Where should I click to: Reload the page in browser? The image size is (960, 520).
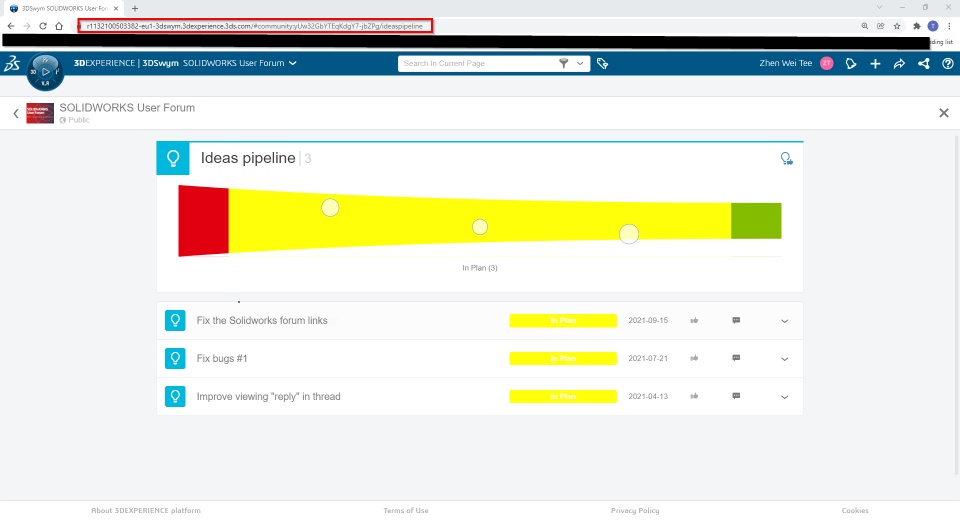point(43,26)
